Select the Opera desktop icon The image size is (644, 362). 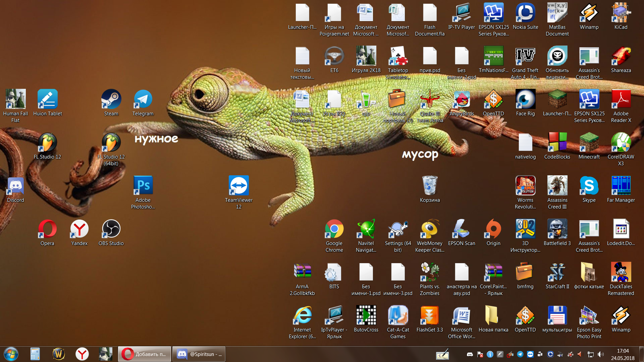point(47,232)
